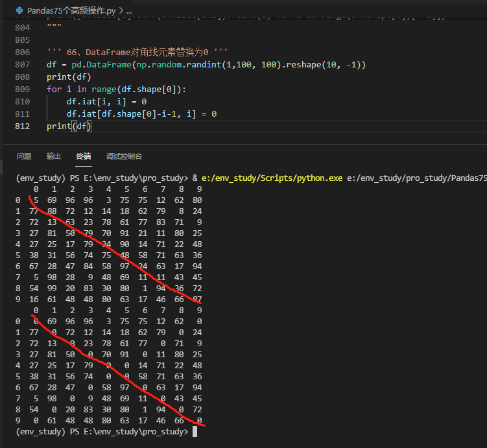Switch to the 输出 panel tab

[x=53, y=156]
